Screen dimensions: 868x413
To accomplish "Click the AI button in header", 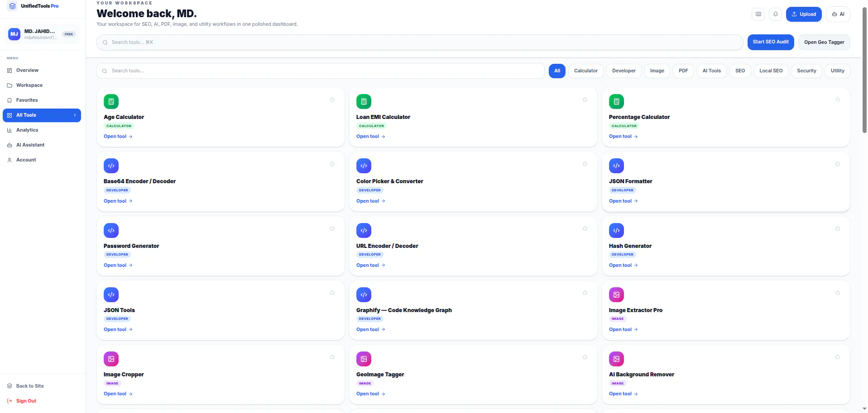I will point(838,14).
